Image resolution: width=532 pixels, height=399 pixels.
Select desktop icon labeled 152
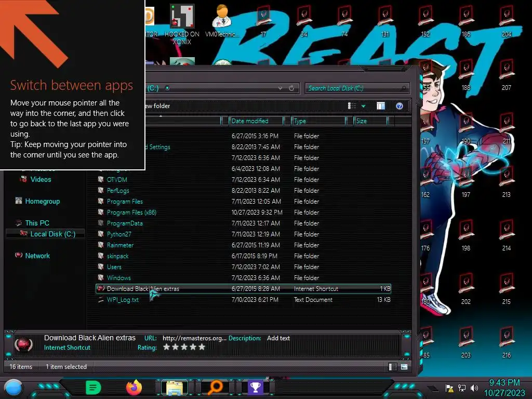point(425,21)
